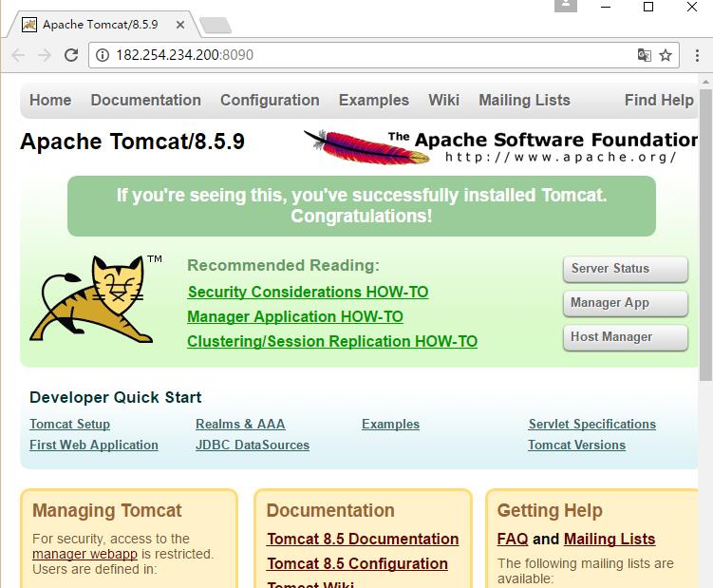Viewport: 713px width, 588px height.
Task: Open Mailing Lists in the nav bar
Action: pos(524,100)
